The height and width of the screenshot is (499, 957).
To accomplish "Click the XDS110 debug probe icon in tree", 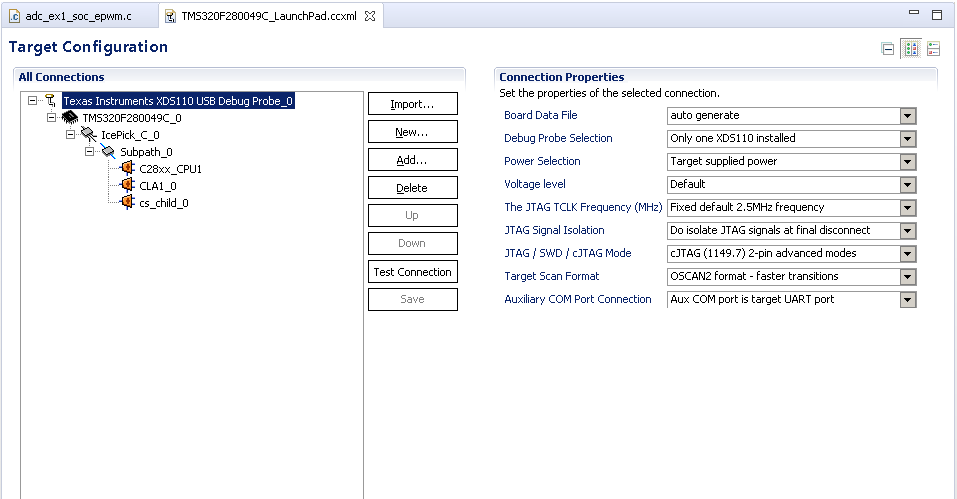I will 51,101.
